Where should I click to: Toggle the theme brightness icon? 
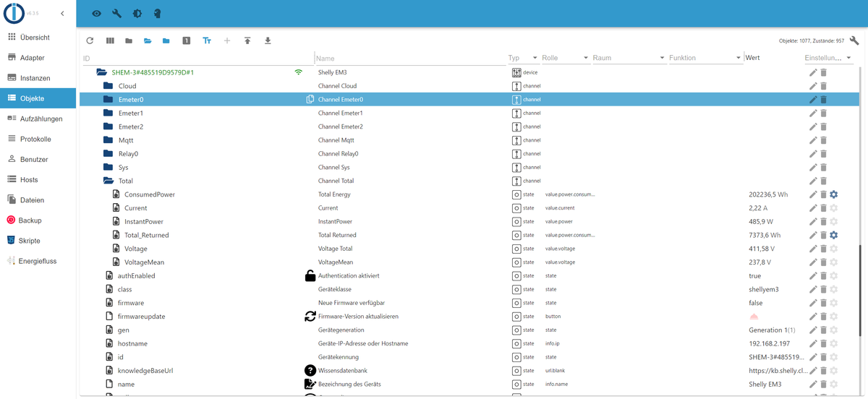coord(137,14)
